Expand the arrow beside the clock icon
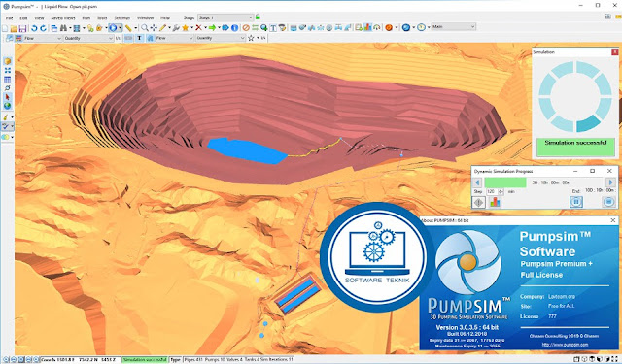Viewport: 622px width, 364px height. coord(429,27)
